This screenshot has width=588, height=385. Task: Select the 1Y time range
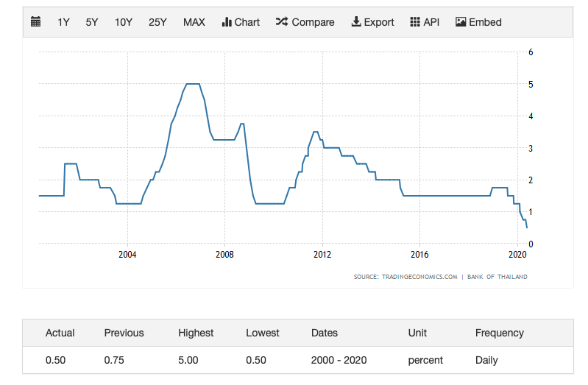(x=63, y=22)
